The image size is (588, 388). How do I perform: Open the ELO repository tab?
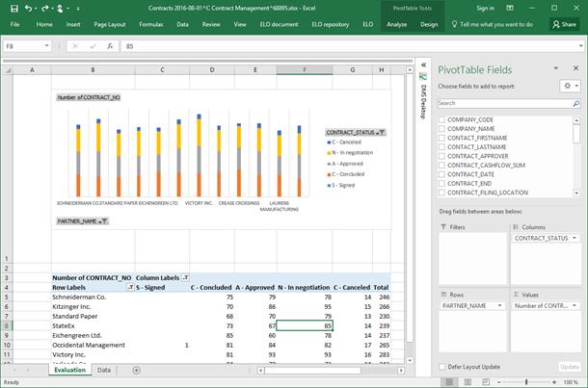click(x=330, y=24)
